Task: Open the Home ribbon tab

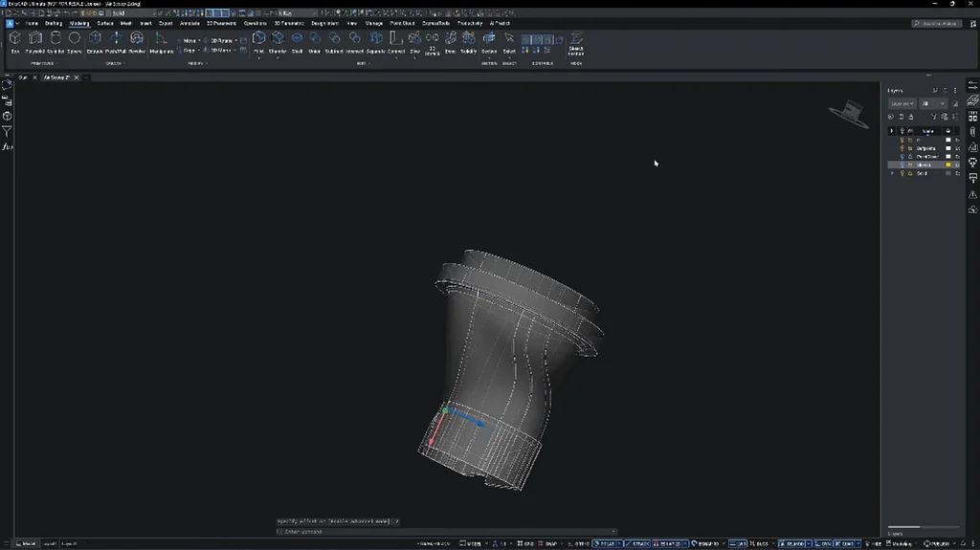Action: click(x=32, y=24)
